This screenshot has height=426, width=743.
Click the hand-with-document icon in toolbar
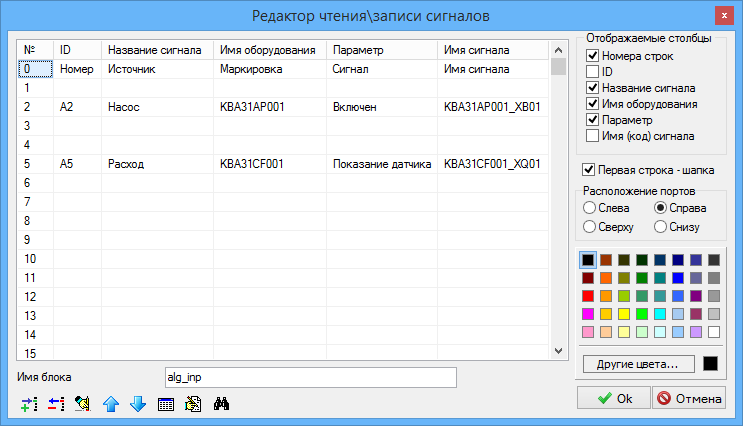[x=194, y=404]
